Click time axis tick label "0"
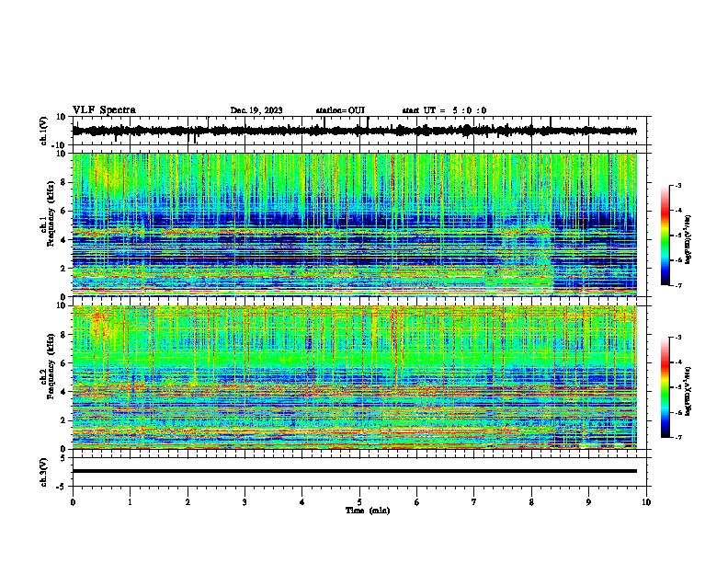The image size is (728, 563). click(73, 502)
